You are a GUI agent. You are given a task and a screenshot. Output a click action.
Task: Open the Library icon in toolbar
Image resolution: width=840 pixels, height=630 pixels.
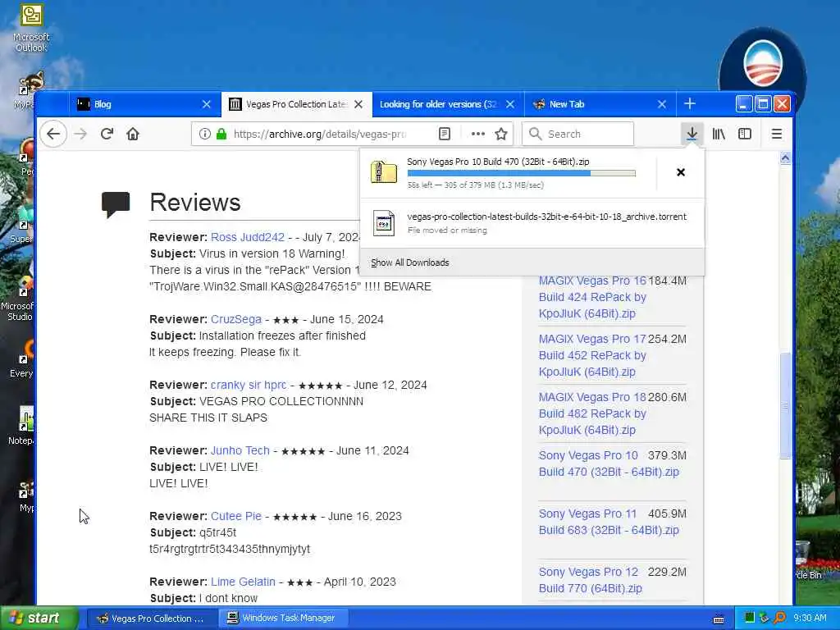coord(719,134)
